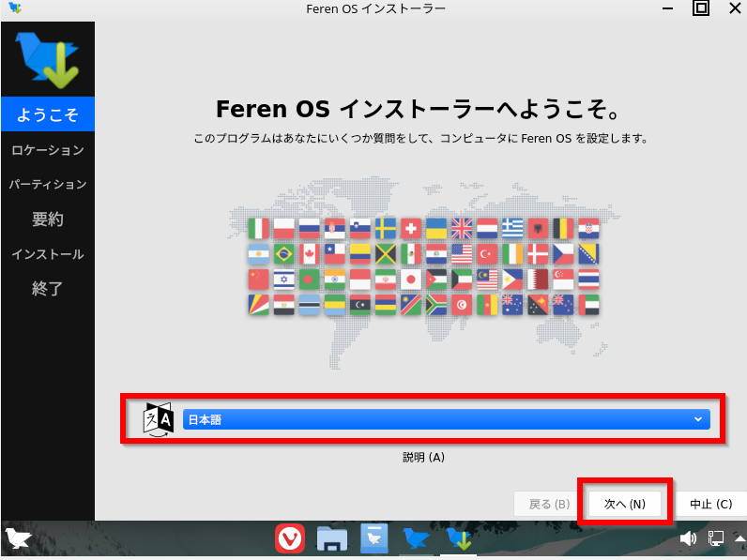Select the インストール step in sidebar

(x=48, y=254)
